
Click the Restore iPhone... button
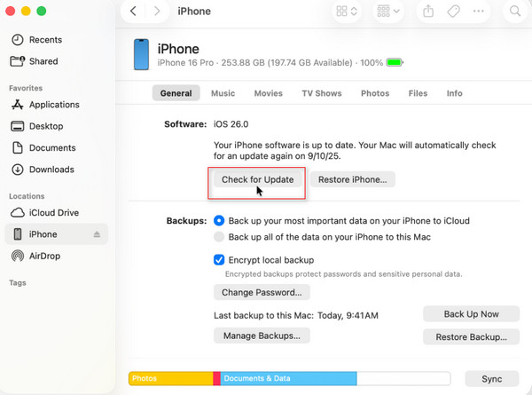coord(353,179)
